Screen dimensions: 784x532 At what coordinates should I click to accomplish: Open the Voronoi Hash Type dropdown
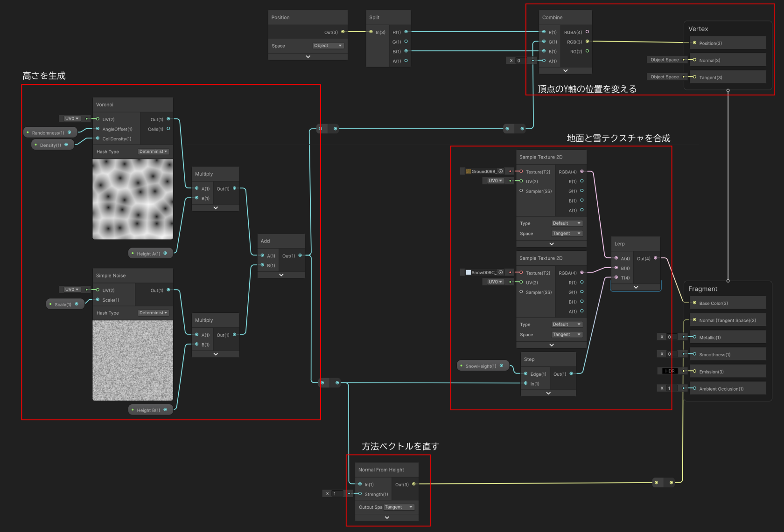(x=154, y=152)
